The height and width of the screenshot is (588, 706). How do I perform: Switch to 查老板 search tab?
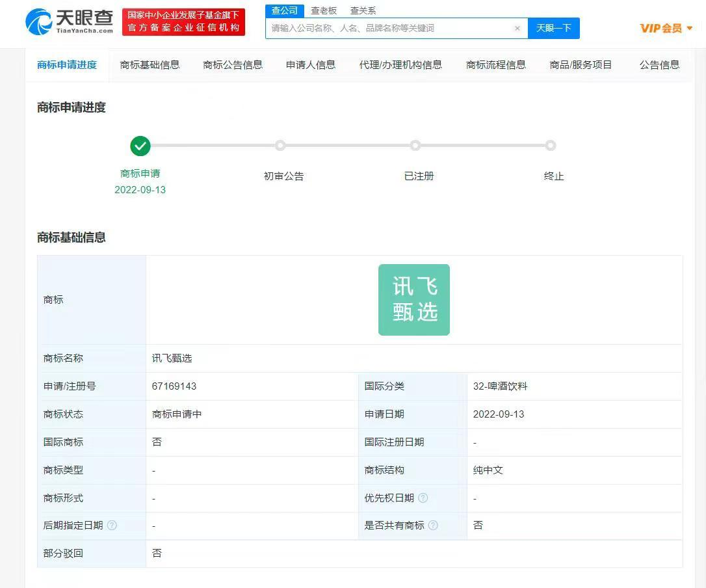pyautogui.click(x=324, y=10)
